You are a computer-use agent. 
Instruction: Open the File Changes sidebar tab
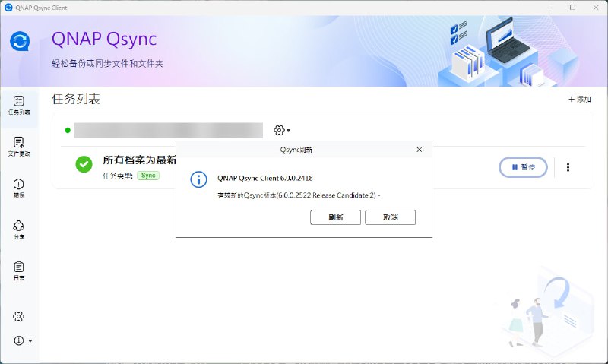click(x=19, y=147)
